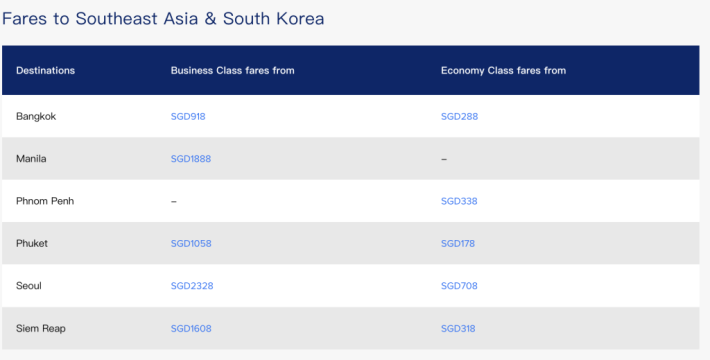
Task: Click the Siem Reap destination cell
Action: click(40, 328)
